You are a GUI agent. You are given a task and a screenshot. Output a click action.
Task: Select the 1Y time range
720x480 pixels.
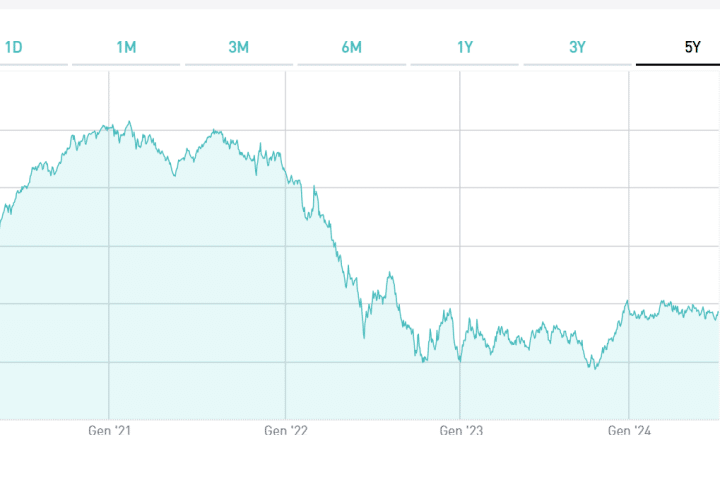point(465,47)
